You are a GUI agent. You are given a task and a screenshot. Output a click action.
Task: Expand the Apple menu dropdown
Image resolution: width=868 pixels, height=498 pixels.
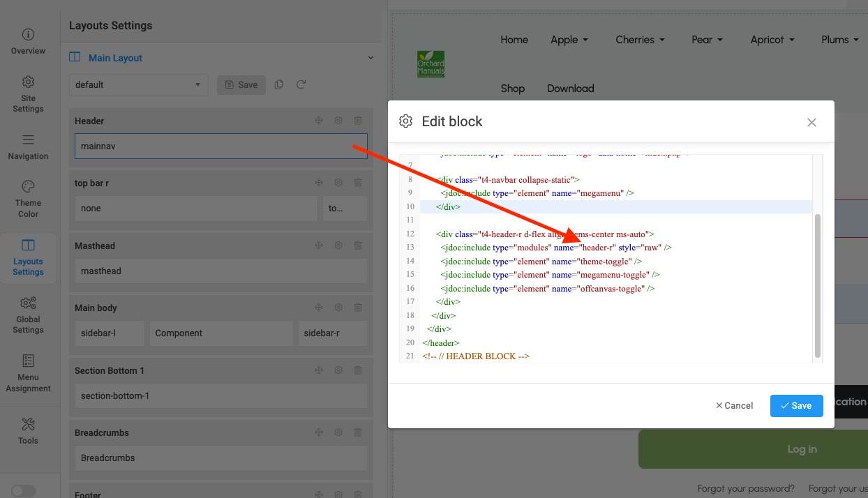(x=569, y=40)
